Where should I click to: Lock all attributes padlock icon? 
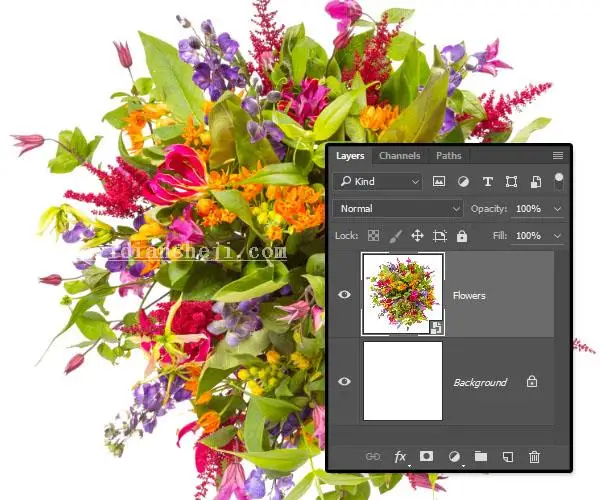tap(462, 236)
